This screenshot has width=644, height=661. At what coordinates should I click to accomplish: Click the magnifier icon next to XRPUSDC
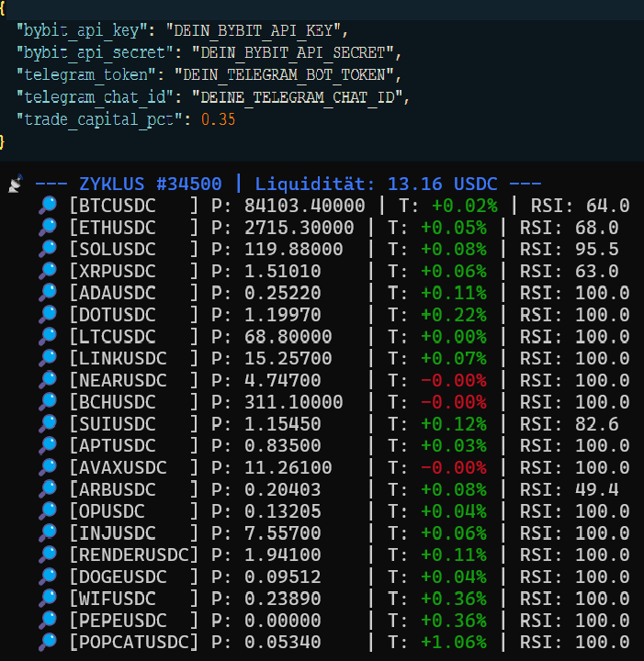click(48, 271)
